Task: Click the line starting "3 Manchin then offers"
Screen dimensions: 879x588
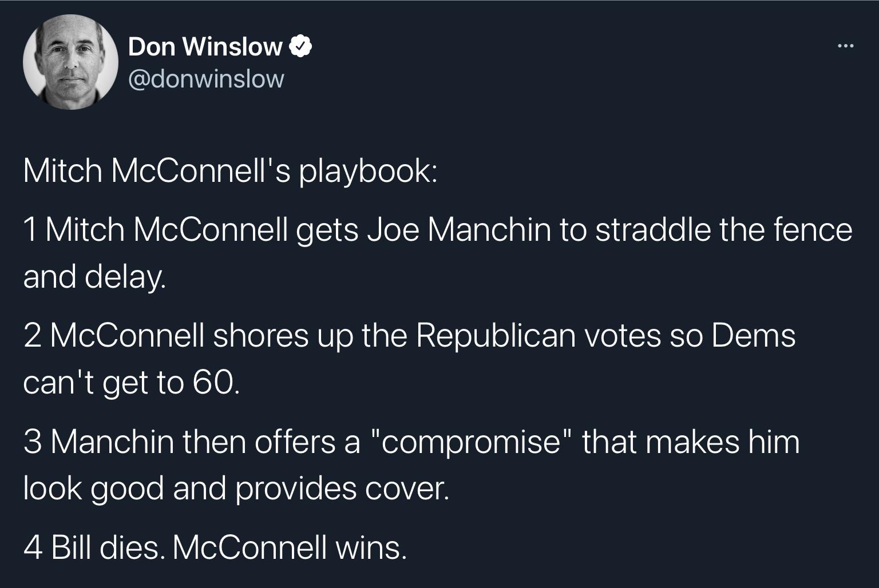Action: coord(411,442)
